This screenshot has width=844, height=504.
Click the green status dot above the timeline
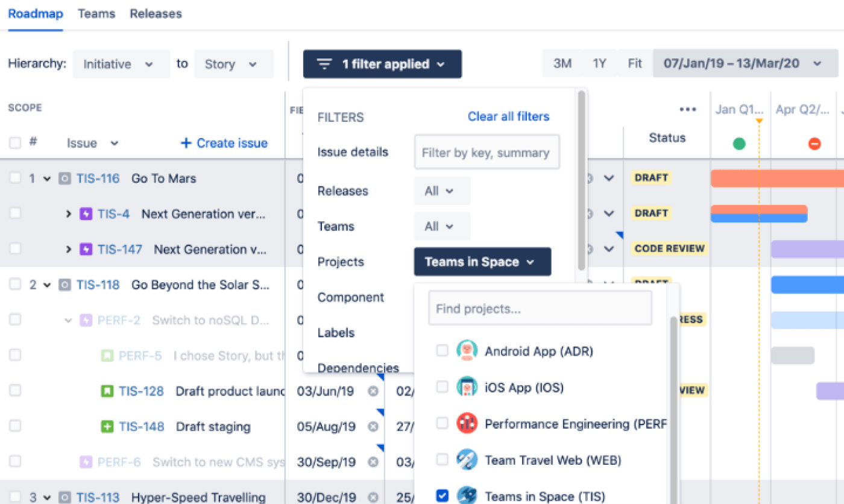pyautogui.click(x=739, y=143)
